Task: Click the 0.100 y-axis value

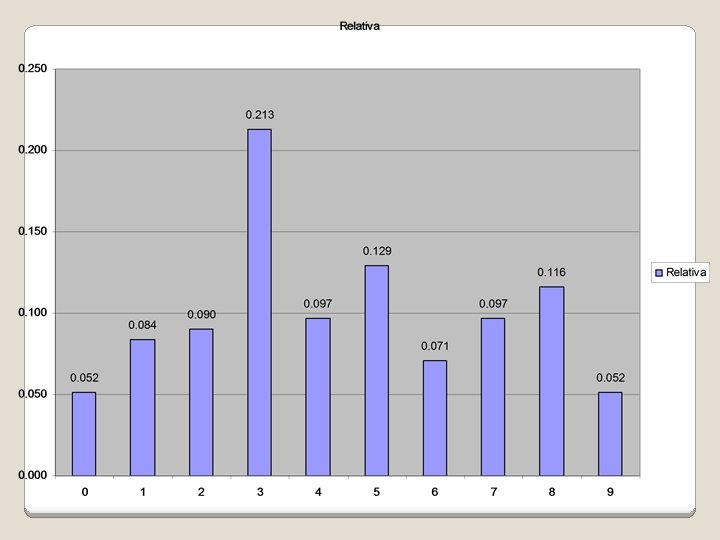Action: 33,312
